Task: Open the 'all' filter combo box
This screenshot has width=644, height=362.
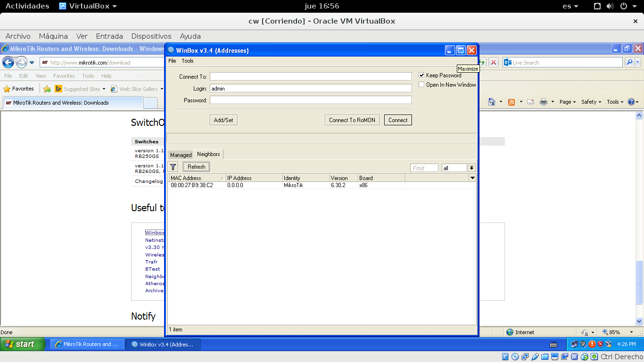Action: click(x=454, y=168)
